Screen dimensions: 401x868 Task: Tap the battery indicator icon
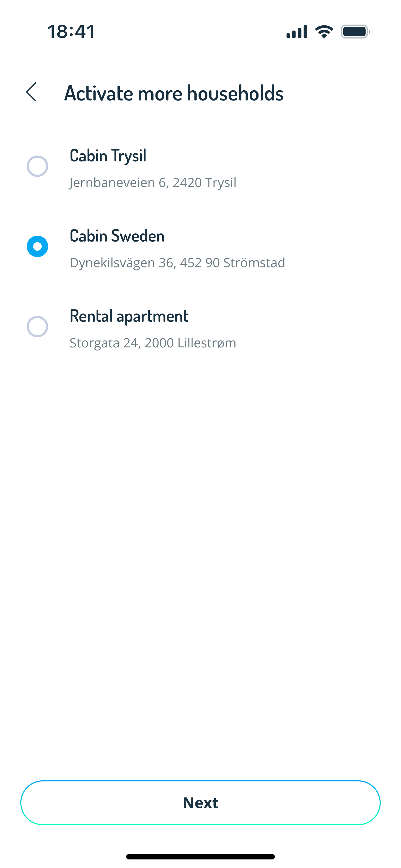tap(355, 32)
